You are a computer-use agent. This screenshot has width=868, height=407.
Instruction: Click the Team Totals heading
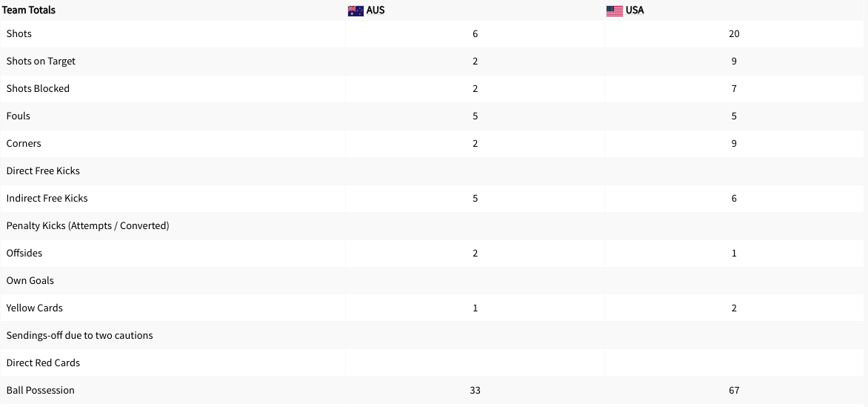28,10
